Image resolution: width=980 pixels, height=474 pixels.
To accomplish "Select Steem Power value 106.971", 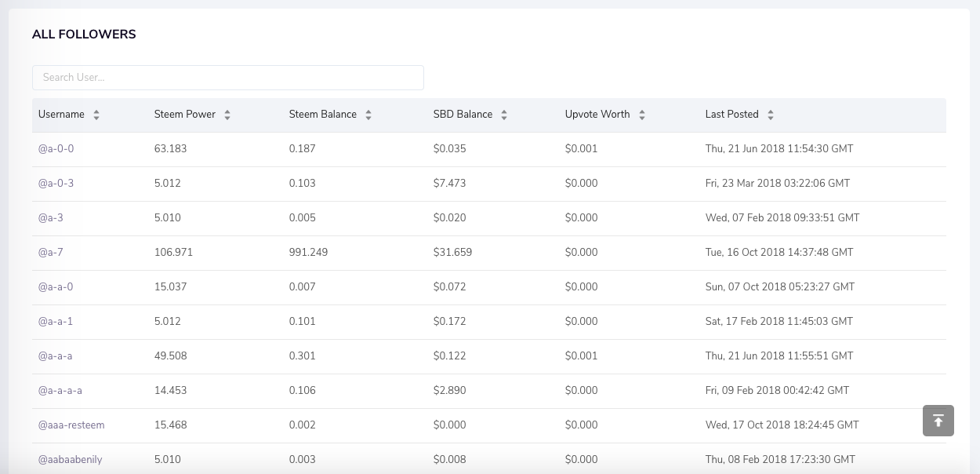I will coord(173,253).
